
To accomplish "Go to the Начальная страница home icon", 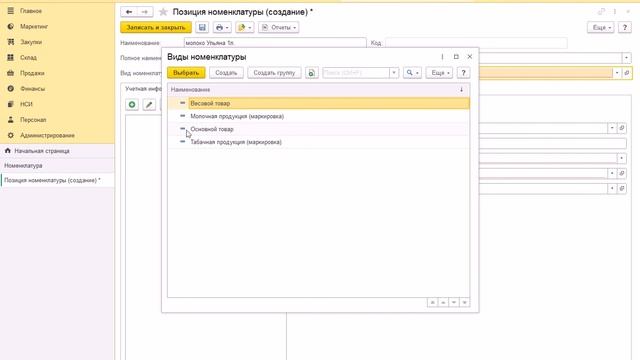I will coord(7,151).
